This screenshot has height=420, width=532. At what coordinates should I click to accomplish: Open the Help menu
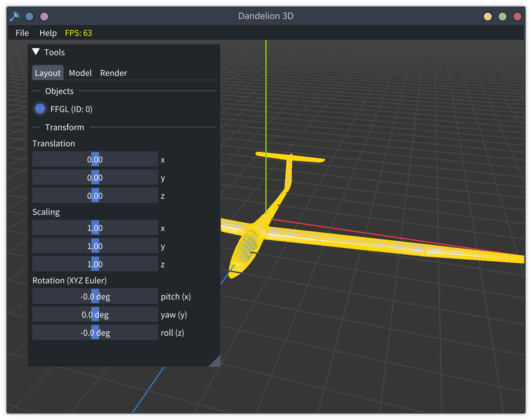(48, 33)
